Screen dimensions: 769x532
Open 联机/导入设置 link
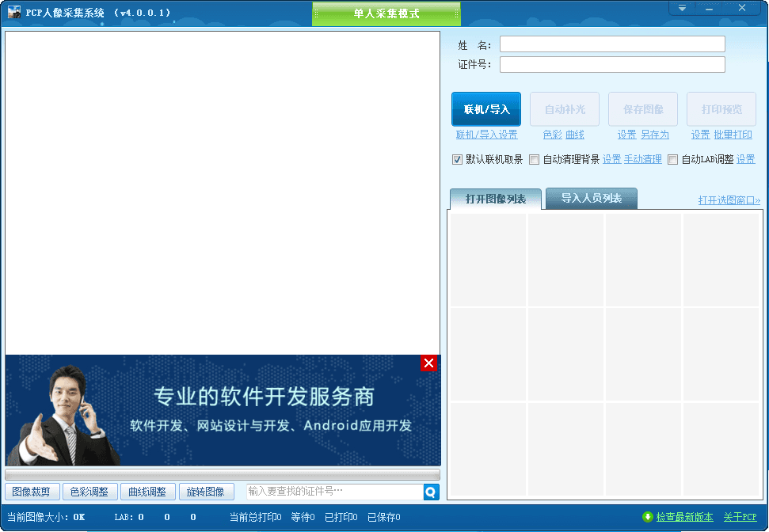[486, 135]
